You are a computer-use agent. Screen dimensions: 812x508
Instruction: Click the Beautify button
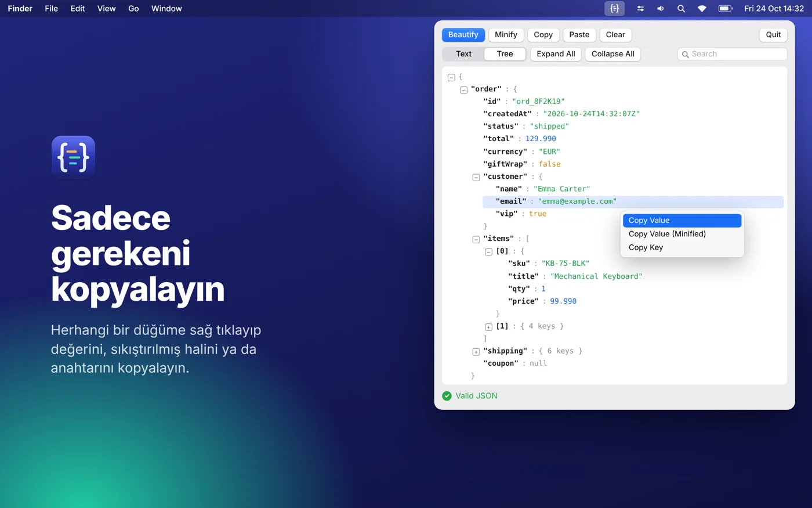coord(463,35)
